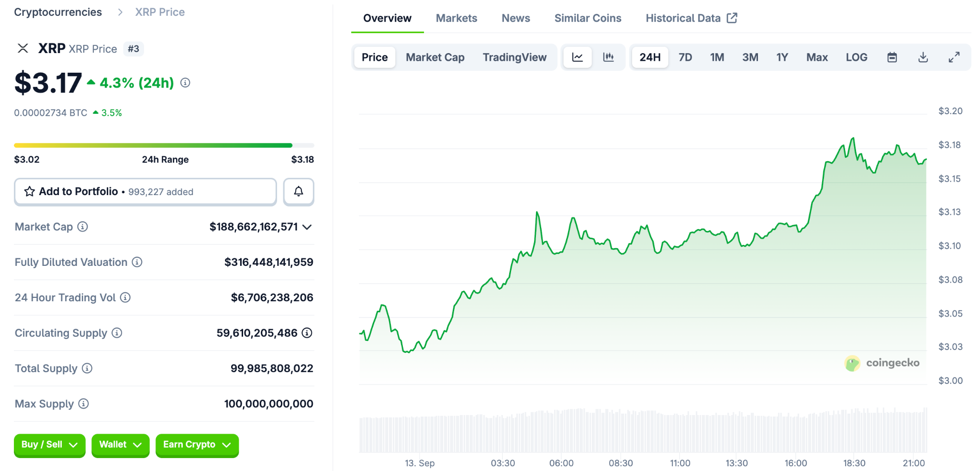The image size is (980, 471).
Task: Switch to line chart view icon
Action: coord(578,57)
